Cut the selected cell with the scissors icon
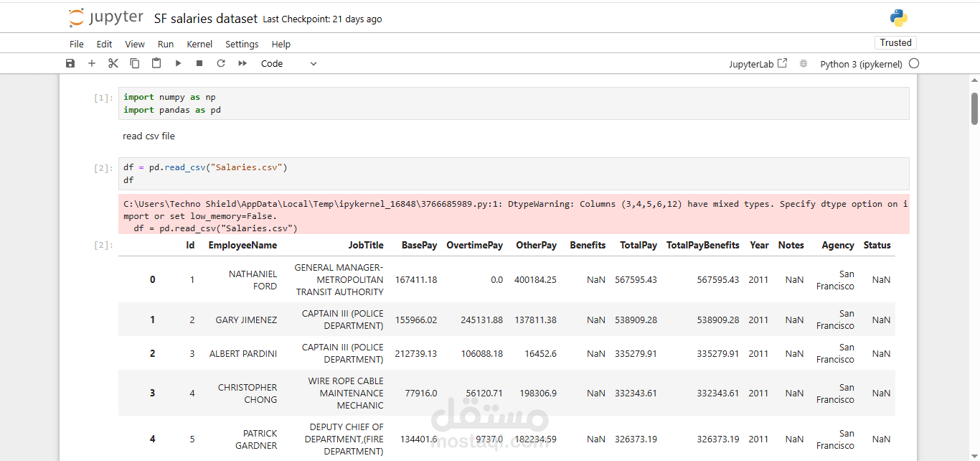This screenshot has width=980, height=461. pyautogui.click(x=113, y=63)
